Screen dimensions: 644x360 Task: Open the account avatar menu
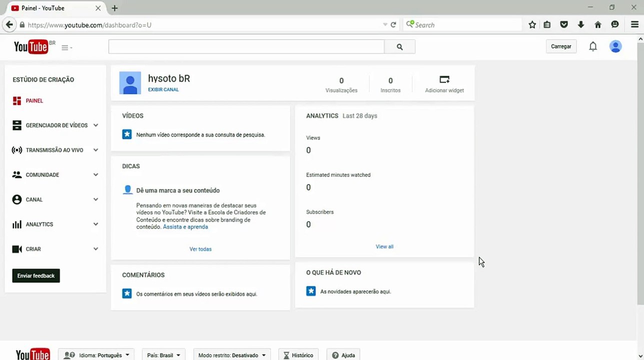pos(615,46)
